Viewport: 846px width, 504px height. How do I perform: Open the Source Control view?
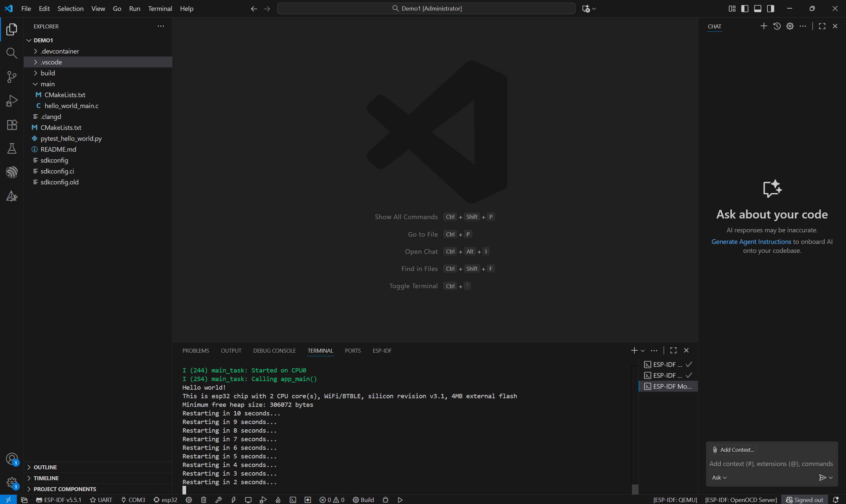12,77
